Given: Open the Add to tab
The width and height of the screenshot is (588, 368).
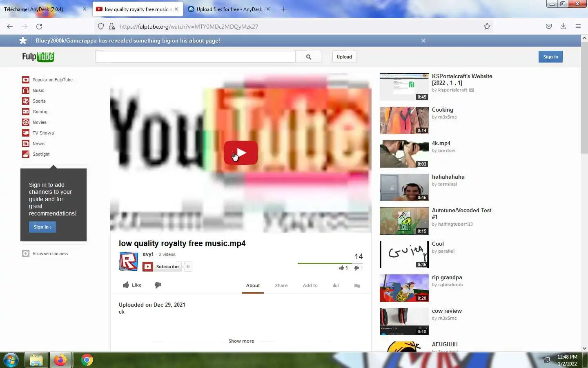Looking at the screenshot, I should click(310, 285).
